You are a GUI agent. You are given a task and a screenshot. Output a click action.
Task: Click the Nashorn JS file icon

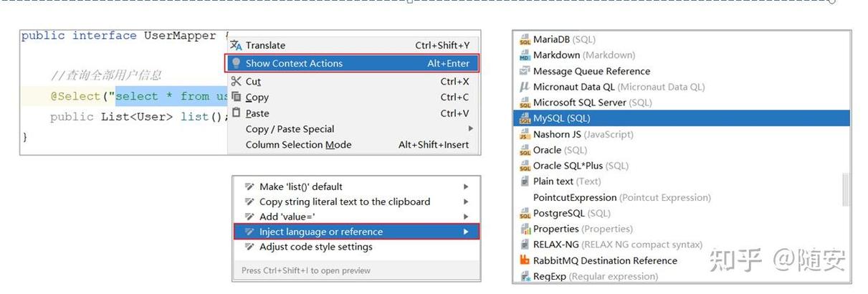coord(525,134)
